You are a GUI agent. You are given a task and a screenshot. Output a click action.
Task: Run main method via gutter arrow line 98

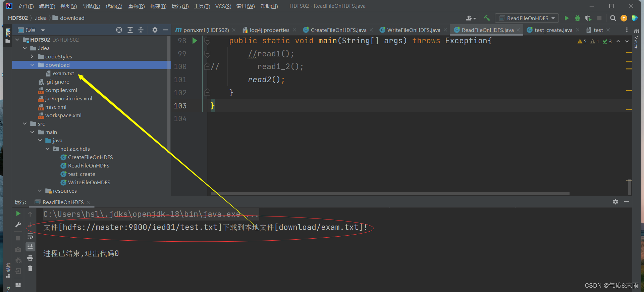pyautogui.click(x=195, y=41)
